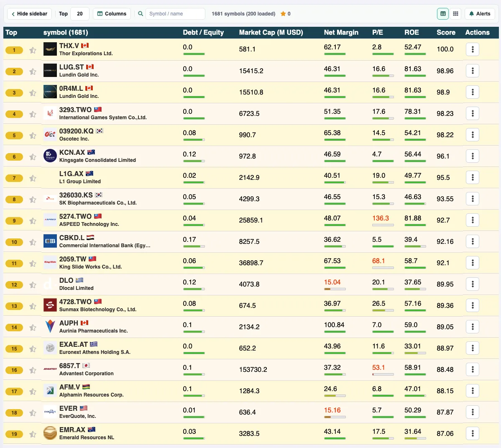Open actions menu for EMR.AX
The image size is (501, 448).
[x=472, y=433]
